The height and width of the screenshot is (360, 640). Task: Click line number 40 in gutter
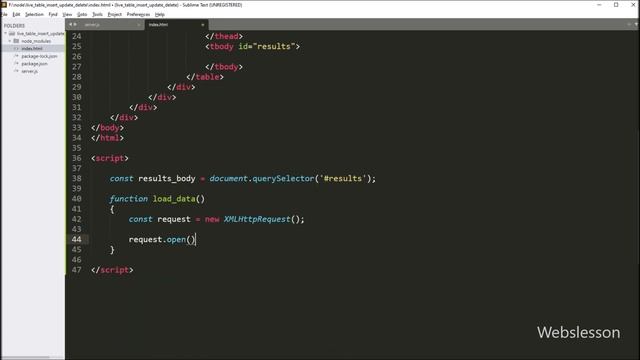tap(77, 199)
